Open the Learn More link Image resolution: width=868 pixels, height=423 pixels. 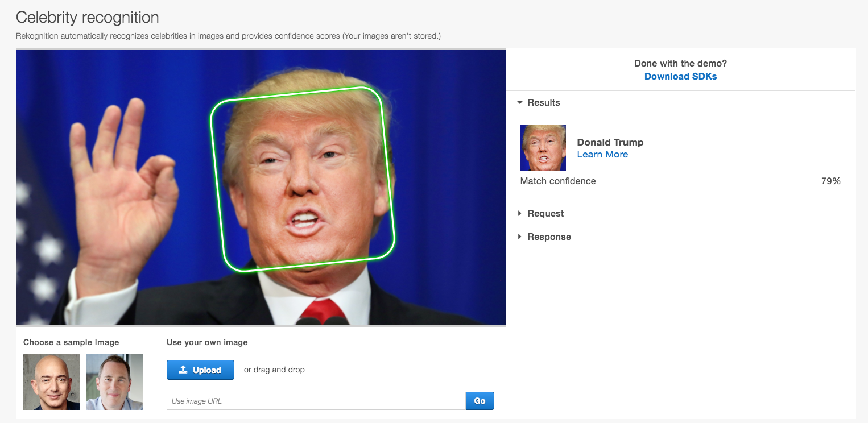pos(602,154)
